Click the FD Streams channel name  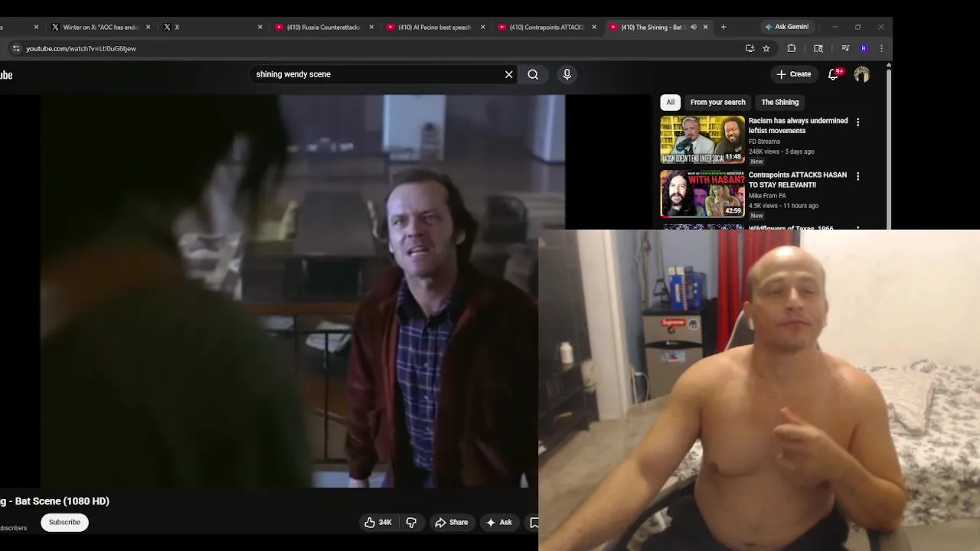point(764,142)
